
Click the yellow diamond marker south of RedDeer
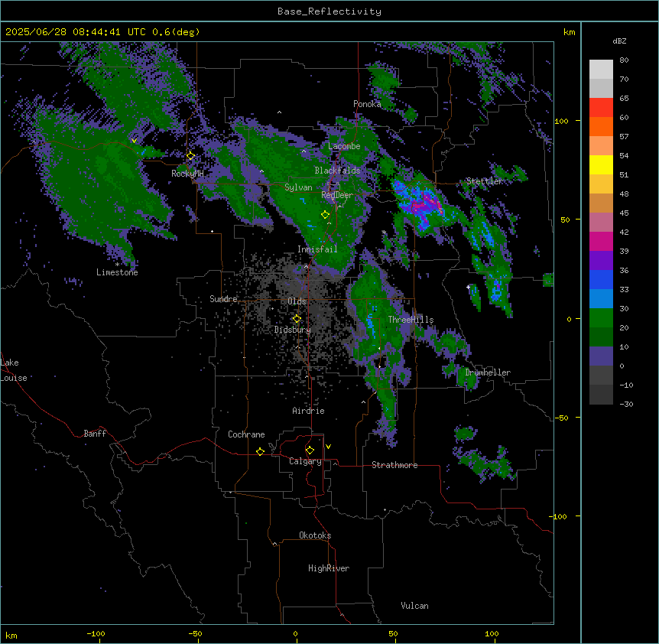click(325, 215)
